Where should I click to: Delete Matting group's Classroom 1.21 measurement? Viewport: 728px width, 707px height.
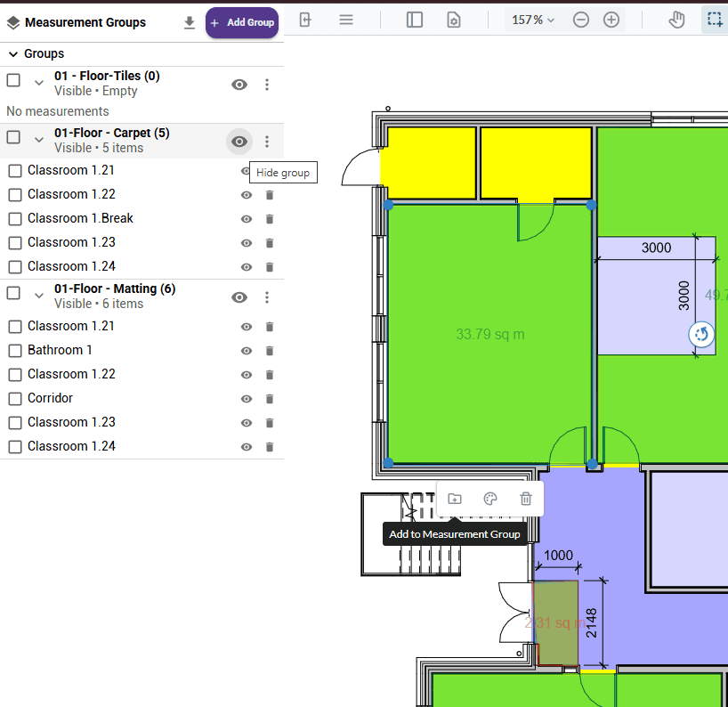coord(270,327)
